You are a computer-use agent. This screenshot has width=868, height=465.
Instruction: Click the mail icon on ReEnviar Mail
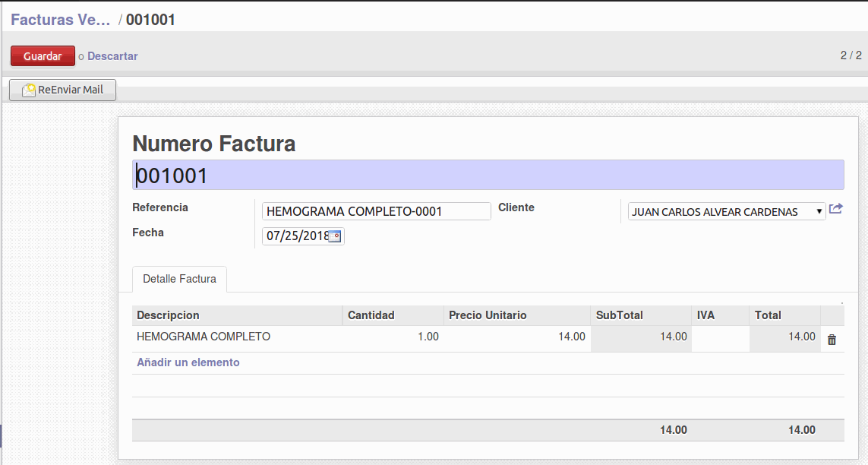coord(30,90)
